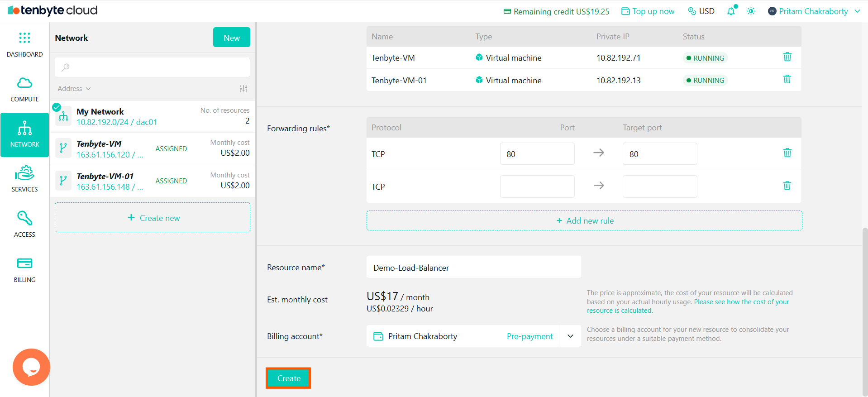Edit the first rule's Port field (80)

(x=537, y=154)
